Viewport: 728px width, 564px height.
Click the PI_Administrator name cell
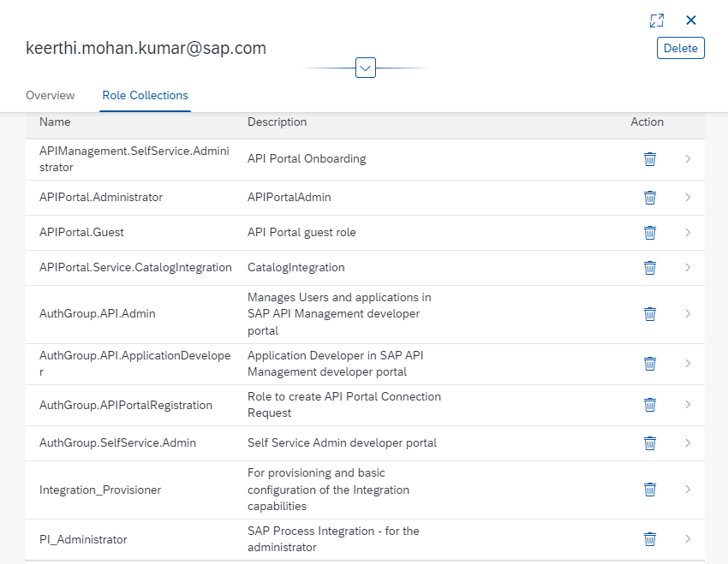point(83,540)
